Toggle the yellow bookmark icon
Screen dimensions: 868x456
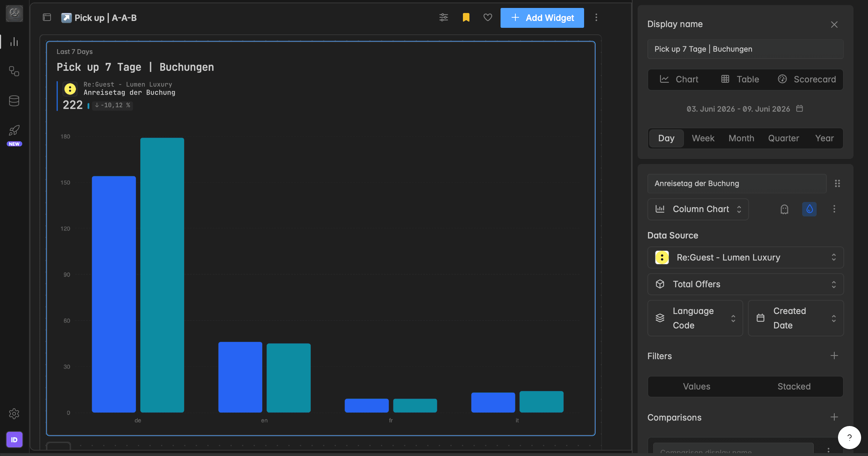point(466,17)
